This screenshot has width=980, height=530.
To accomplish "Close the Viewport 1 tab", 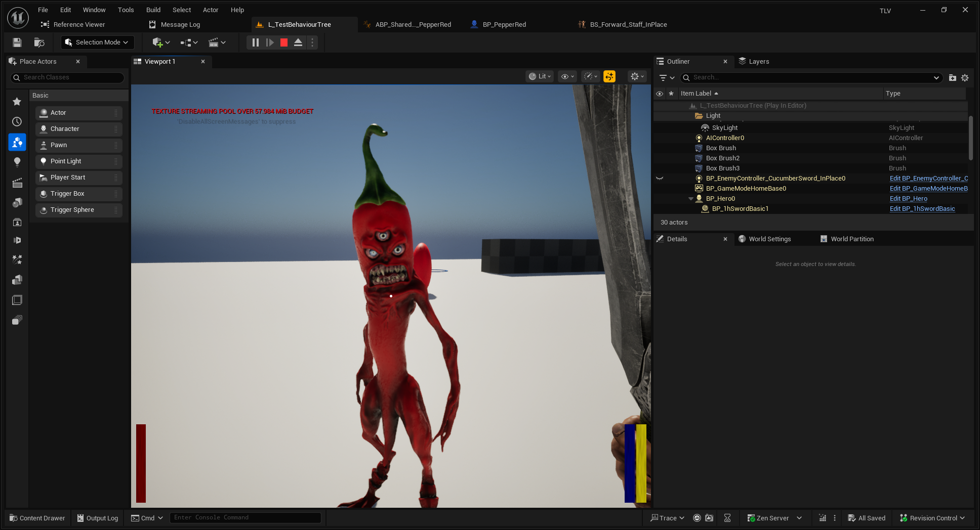I will click(x=203, y=61).
